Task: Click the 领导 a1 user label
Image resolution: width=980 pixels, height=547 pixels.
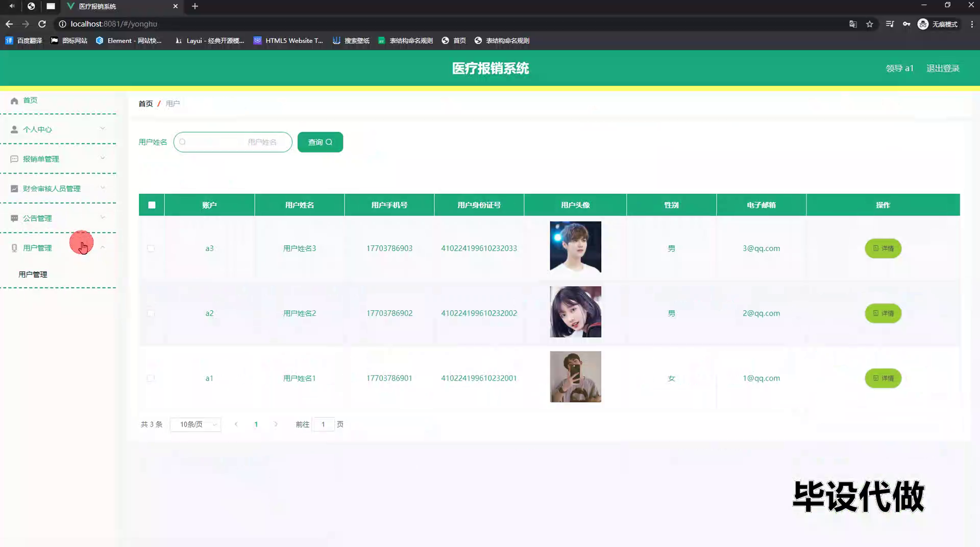Action: click(x=899, y=68)
